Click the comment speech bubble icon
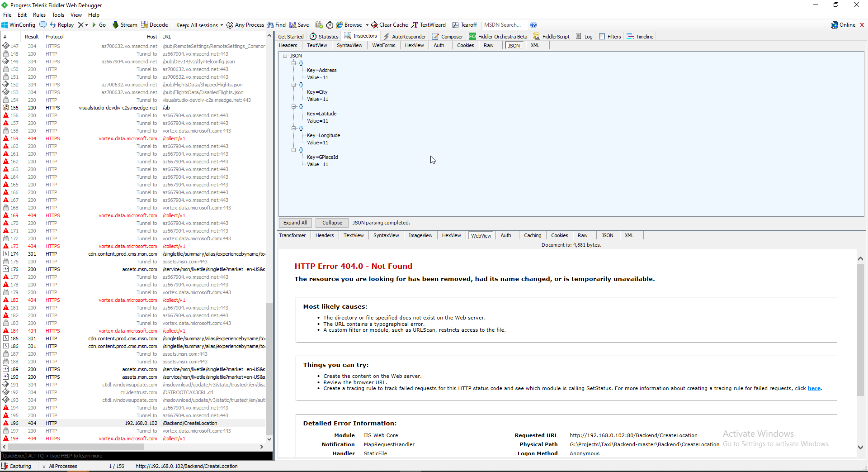Viewport: 868px width, 472px height. tap(43, 25)
